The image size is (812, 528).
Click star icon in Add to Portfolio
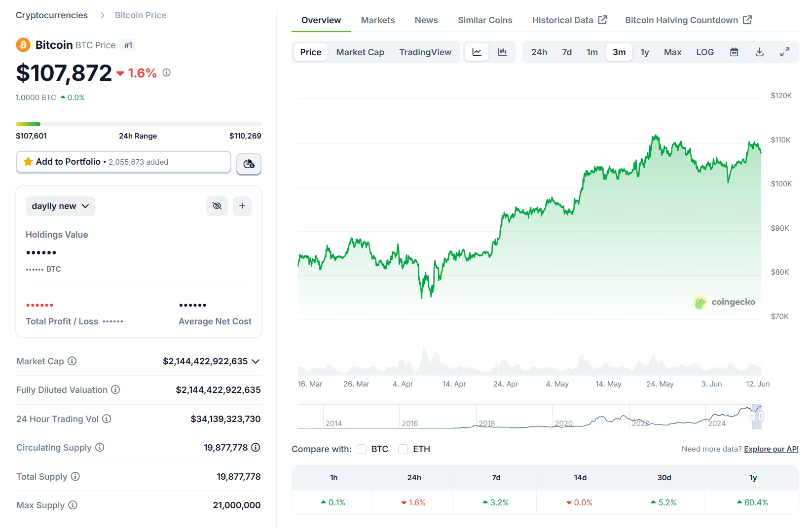28,162
